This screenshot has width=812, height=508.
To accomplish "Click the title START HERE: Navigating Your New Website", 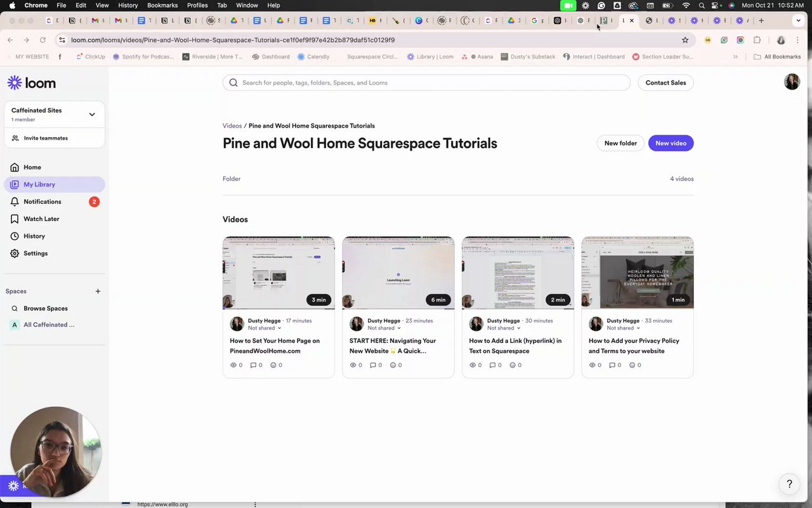I will click(393, 345).
